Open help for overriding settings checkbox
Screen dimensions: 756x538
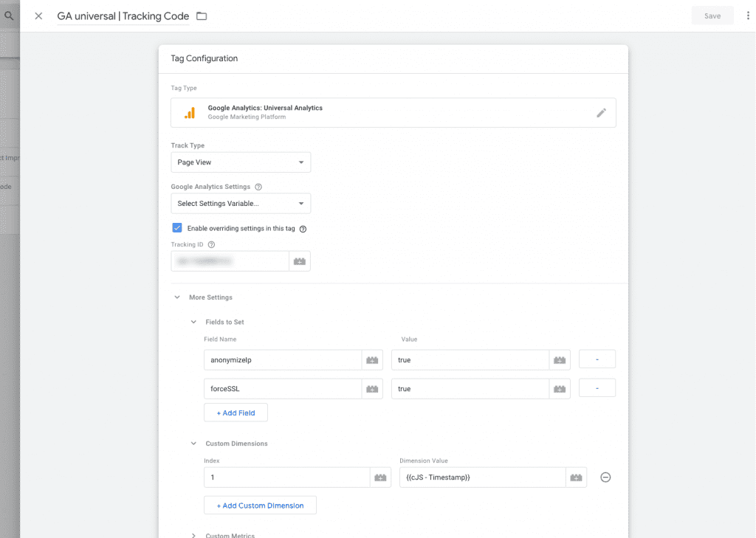coord(303,229)
